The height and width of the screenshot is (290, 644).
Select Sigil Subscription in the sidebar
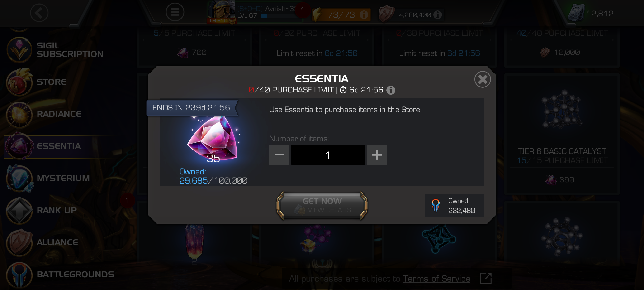(x=55, y=50)
